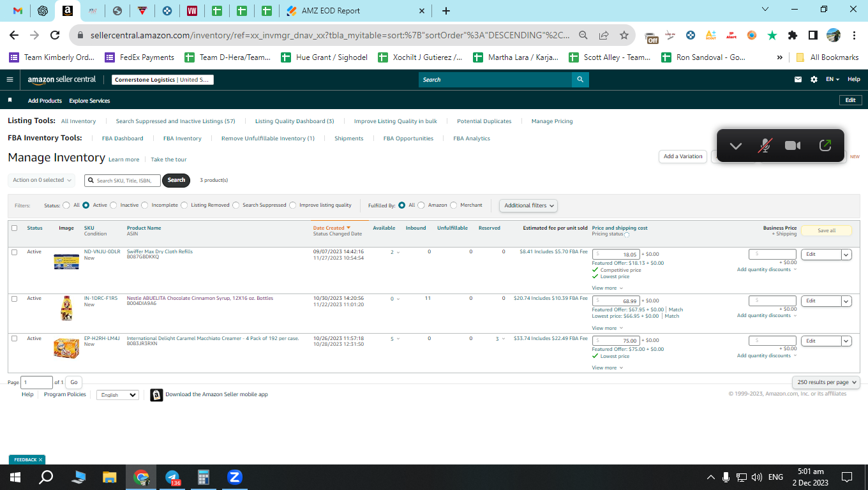Open Edit dropdown arrow for Nestle ABUELITA row
The height and width of the screenshot is (490, 868).
click(847, 301)
